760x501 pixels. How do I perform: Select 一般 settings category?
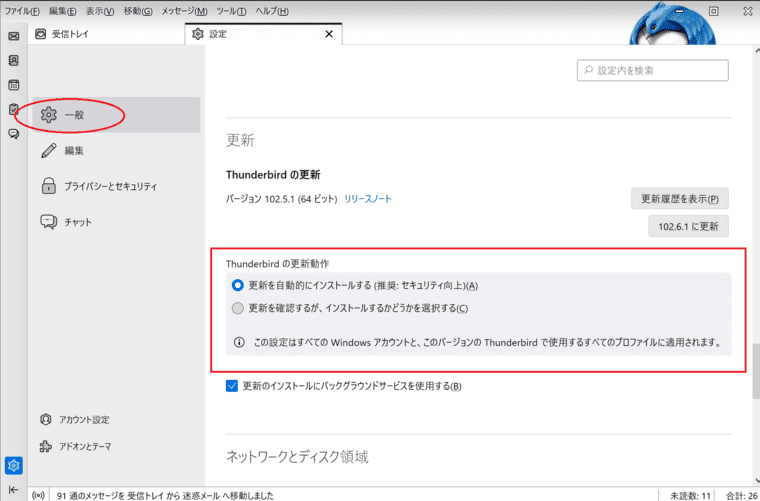[x=116, y=115]
